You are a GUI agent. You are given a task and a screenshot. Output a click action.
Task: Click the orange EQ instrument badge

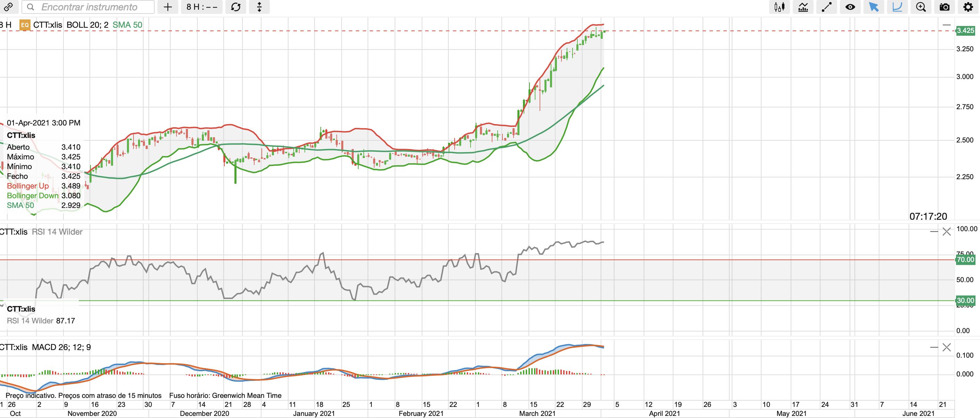click(x=25, y=25)
